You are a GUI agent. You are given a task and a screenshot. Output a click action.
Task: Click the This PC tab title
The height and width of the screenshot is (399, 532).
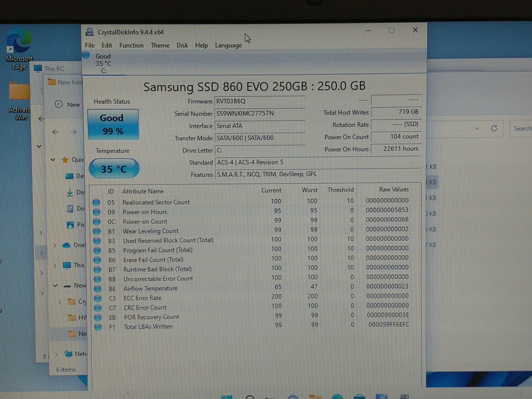54,69
